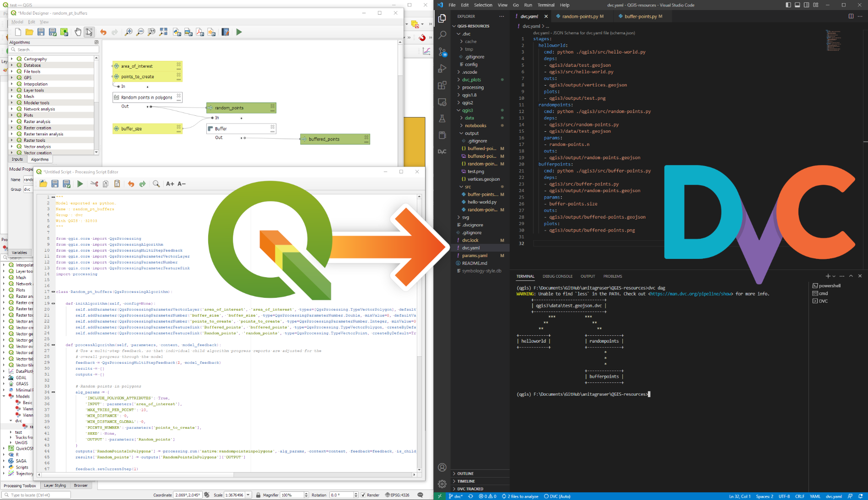
Task: Open DEBUG CONSOLE panel tab
Action: [557, 276]
